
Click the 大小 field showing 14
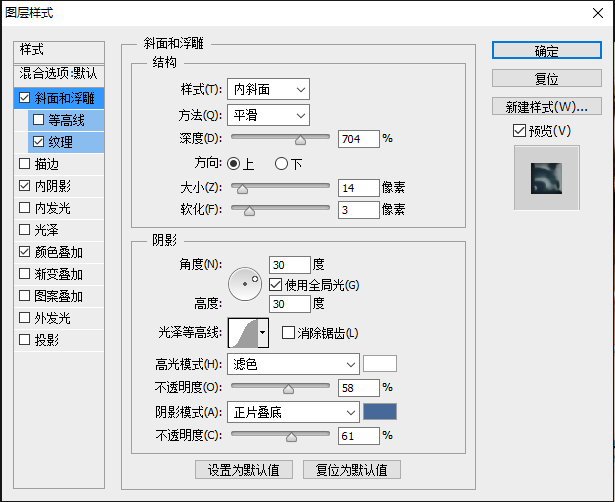click(x=358, y=188)
